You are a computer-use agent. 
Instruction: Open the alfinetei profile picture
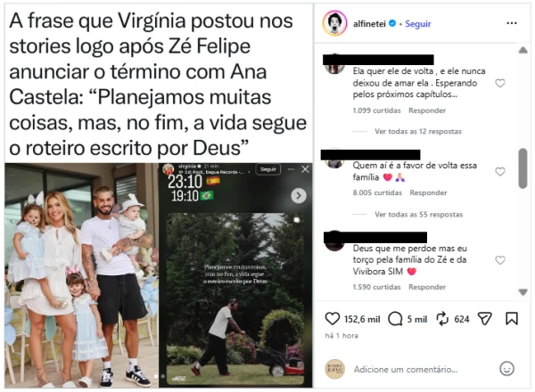tap(334, 23)
